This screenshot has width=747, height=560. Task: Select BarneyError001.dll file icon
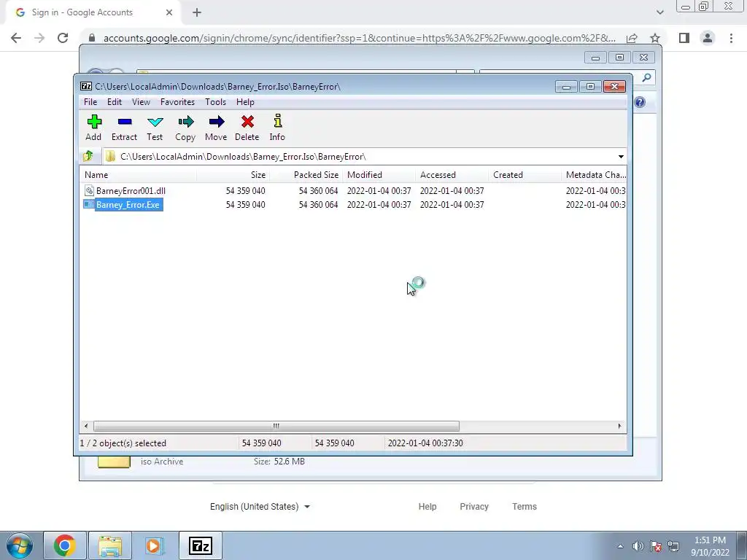[x=89, y=190]
